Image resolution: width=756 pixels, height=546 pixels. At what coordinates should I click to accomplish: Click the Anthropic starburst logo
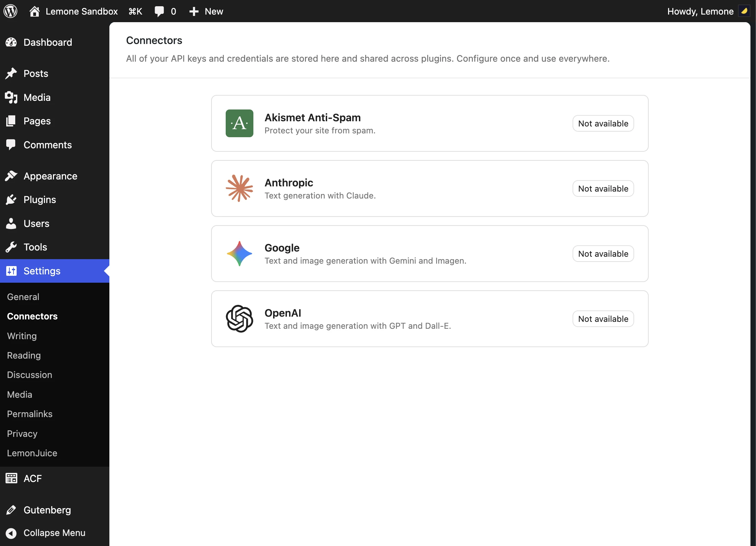tap(240, 188)
